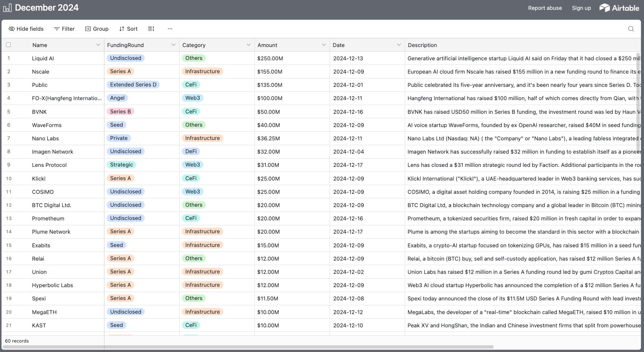Screen dimensions: 644x352
Task: Select the Hyperbolic Labs name cell
Action: (x=53, y=285)
